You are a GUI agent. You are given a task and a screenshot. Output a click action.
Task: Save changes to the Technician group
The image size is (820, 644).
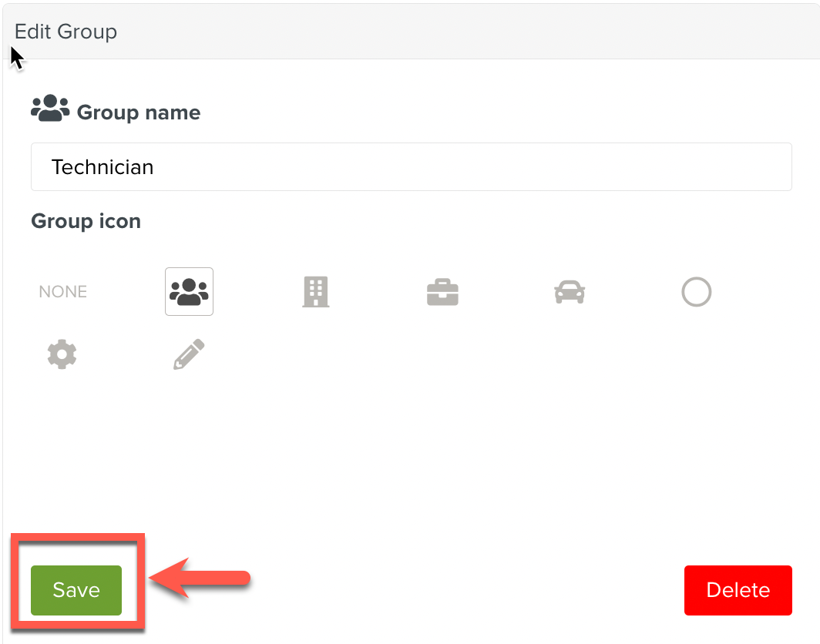point(76,590)
